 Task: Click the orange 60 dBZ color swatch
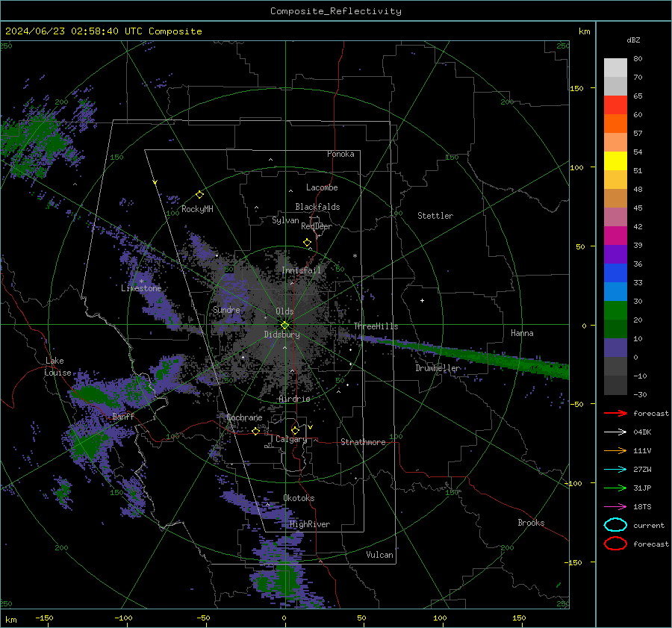pyautogui.click(x=615, y=123)
